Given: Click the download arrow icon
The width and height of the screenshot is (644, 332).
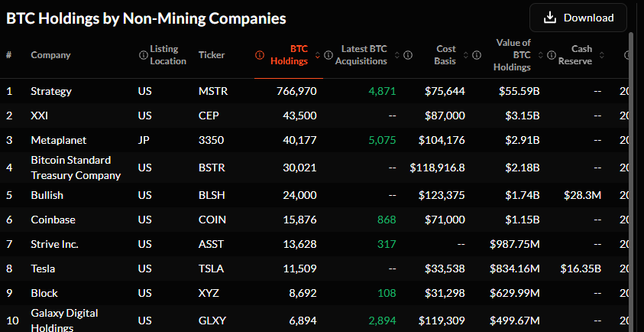Looking at the screenshot, I should click(x=549, y=18).
